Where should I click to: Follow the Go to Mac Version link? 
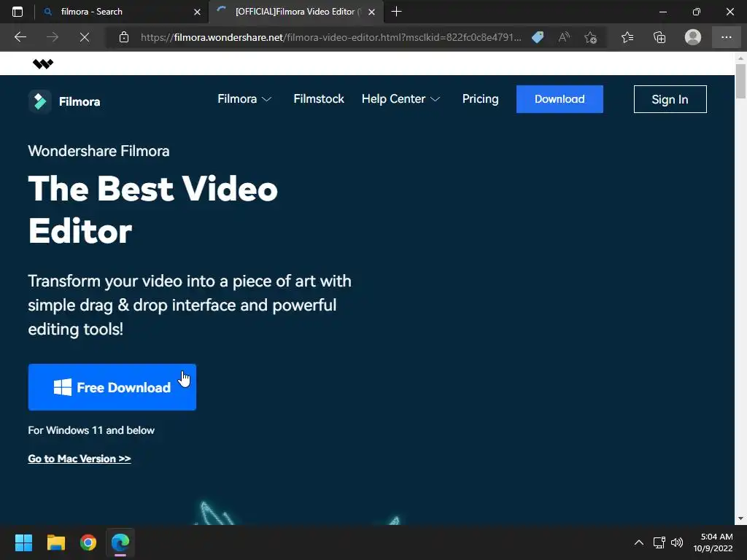point(80,459)
